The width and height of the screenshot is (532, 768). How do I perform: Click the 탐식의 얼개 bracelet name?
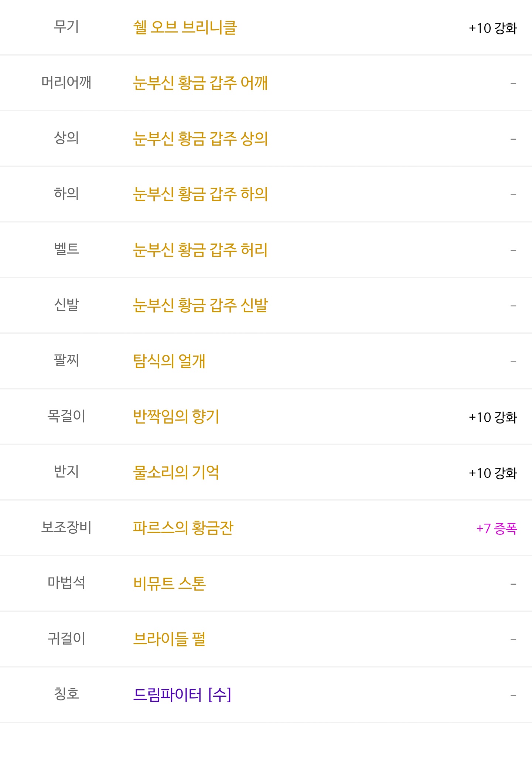(x=169, y=361)
